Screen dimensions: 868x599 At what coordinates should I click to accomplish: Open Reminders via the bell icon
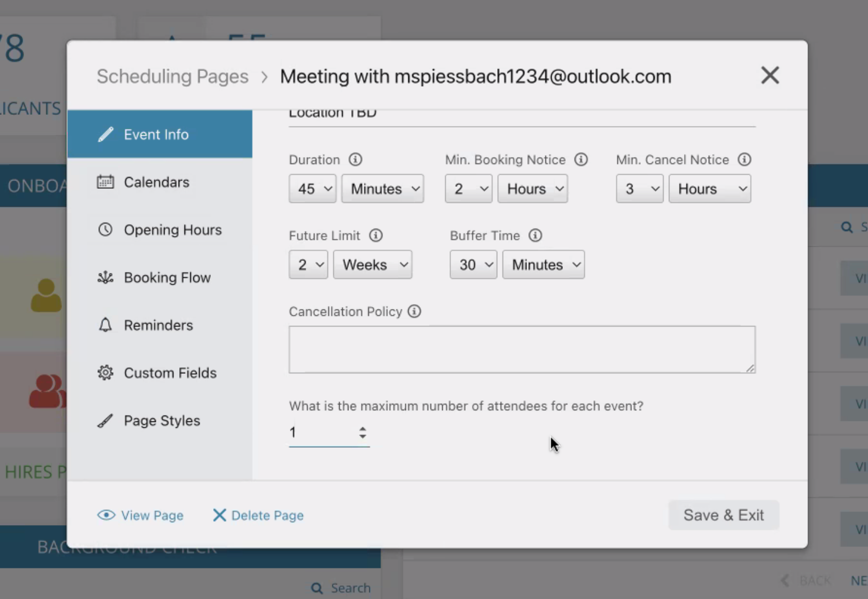(105, 325)
